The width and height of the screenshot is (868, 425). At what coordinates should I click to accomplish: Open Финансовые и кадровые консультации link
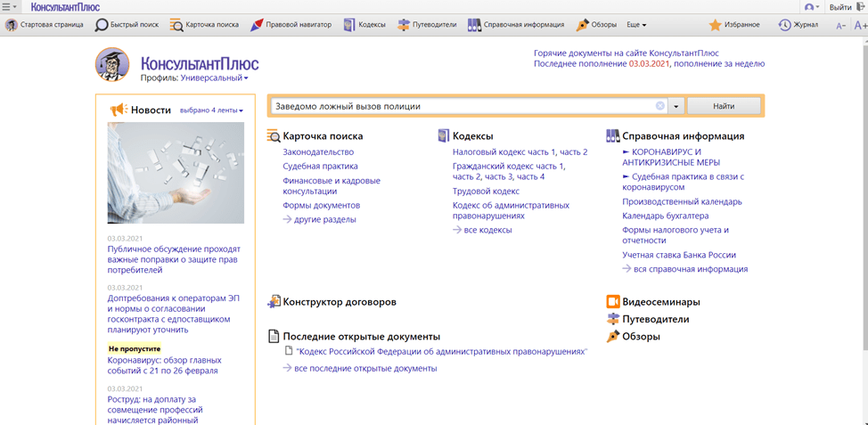point(332,186)
